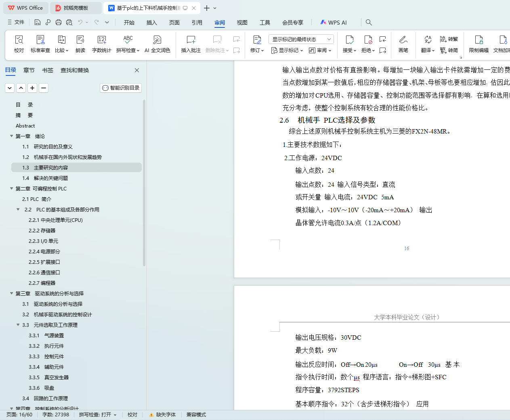Open the 会员专享 tab
This screenshot has height=420, width=510.
pyautogui.click(x=293, y=23)
